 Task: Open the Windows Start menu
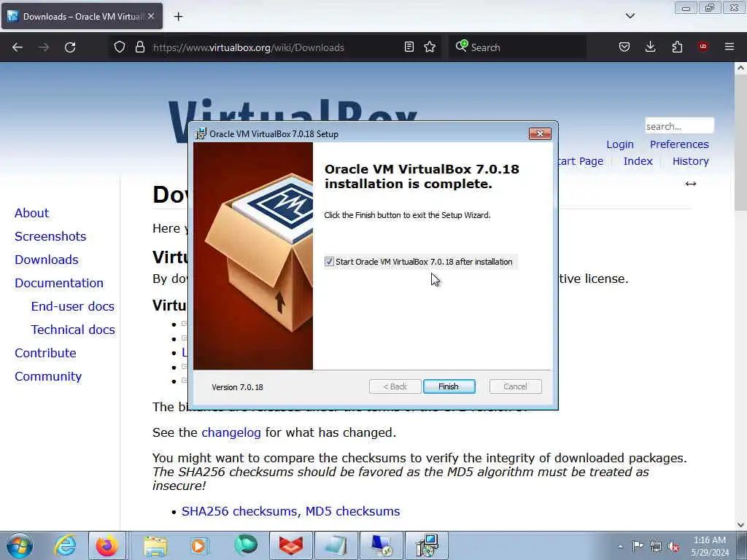pyautogui.click(x=20, y=545)
